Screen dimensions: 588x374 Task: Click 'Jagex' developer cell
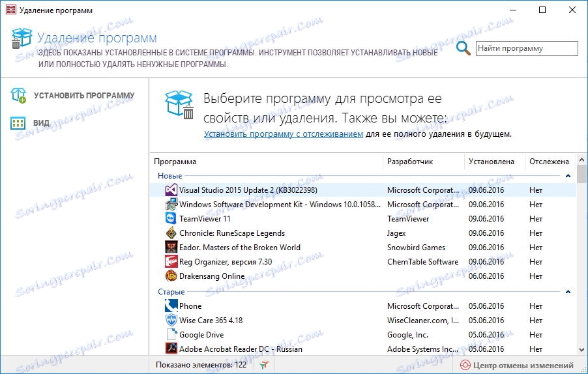tap(396, 233)
